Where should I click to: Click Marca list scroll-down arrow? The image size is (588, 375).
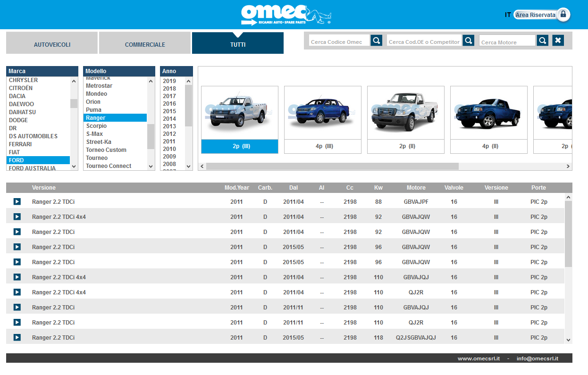click(x=74, y=166)
